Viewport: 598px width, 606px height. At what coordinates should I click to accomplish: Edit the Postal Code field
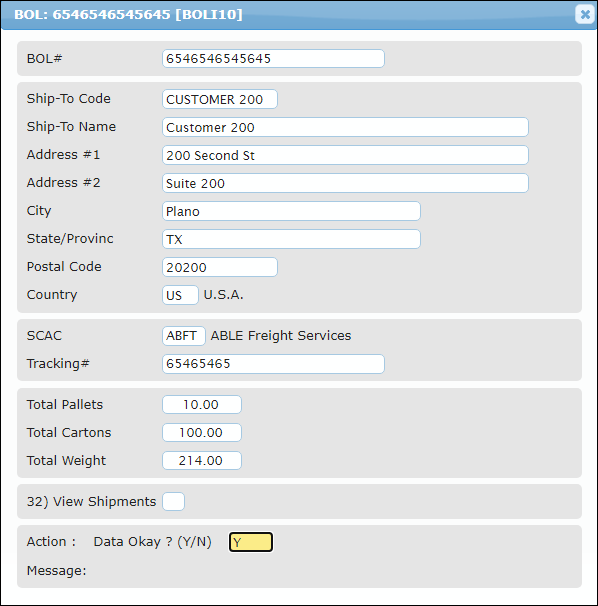(220, 267)
